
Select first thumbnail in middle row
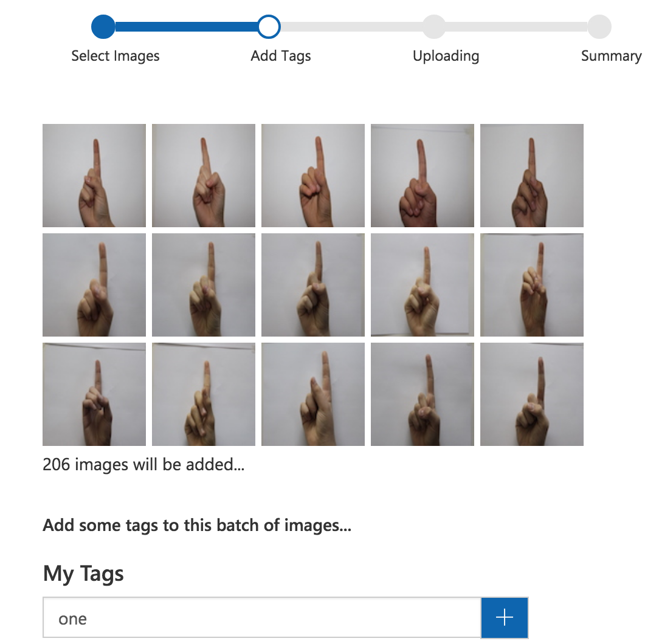pyautogui.click(x=94, y=285)
